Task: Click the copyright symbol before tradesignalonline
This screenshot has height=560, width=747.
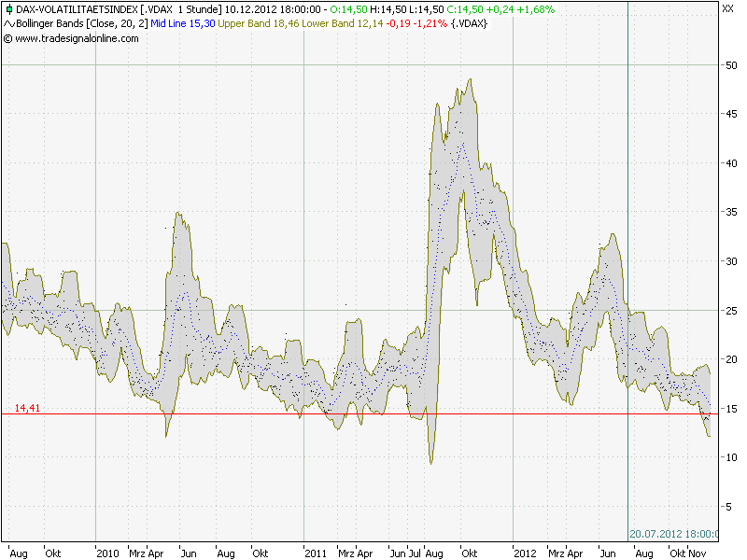Action: (x=7, y=38)
